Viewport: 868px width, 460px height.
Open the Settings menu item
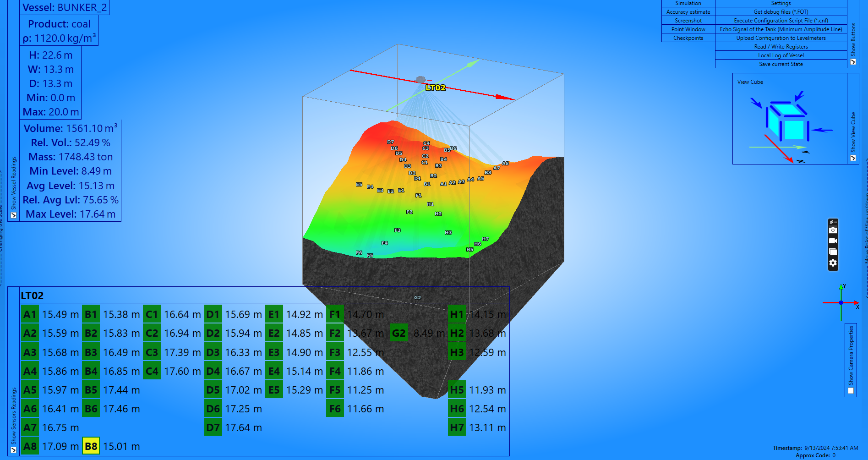tap(781, 3)
